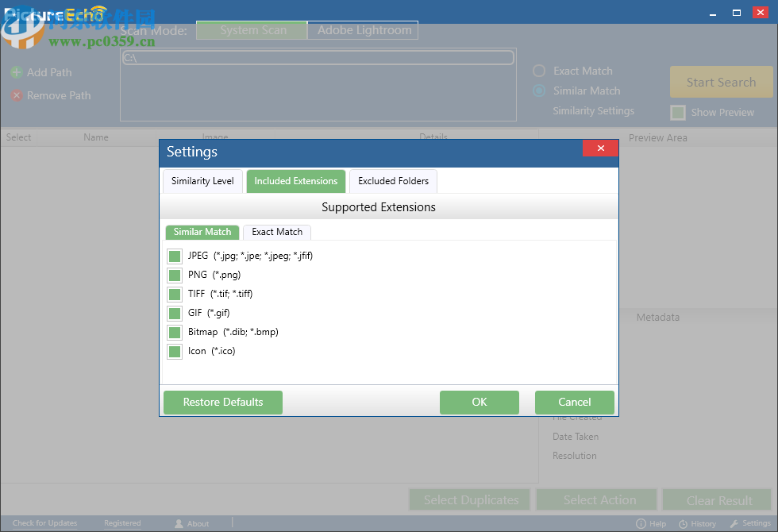778x532 pixels.
Task: Click the Restore Defaults button
Action: pos(223,402)
